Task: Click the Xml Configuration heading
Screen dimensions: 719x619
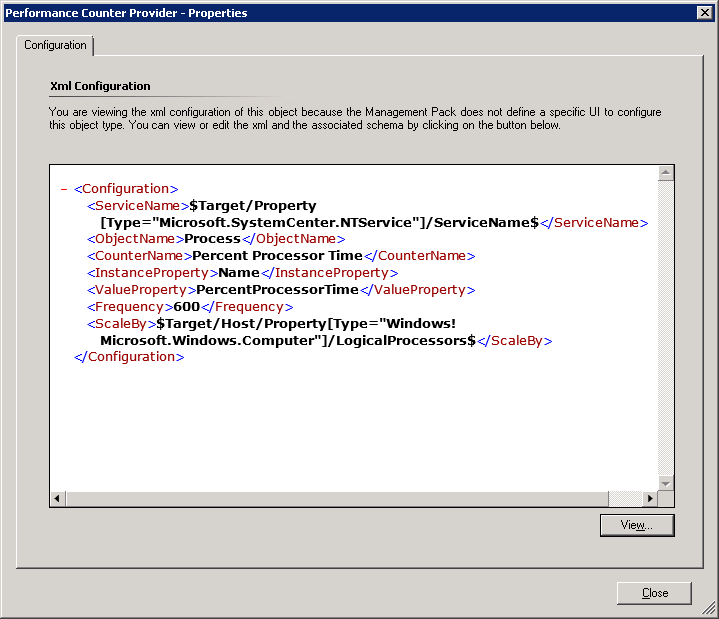Action: 100,87
